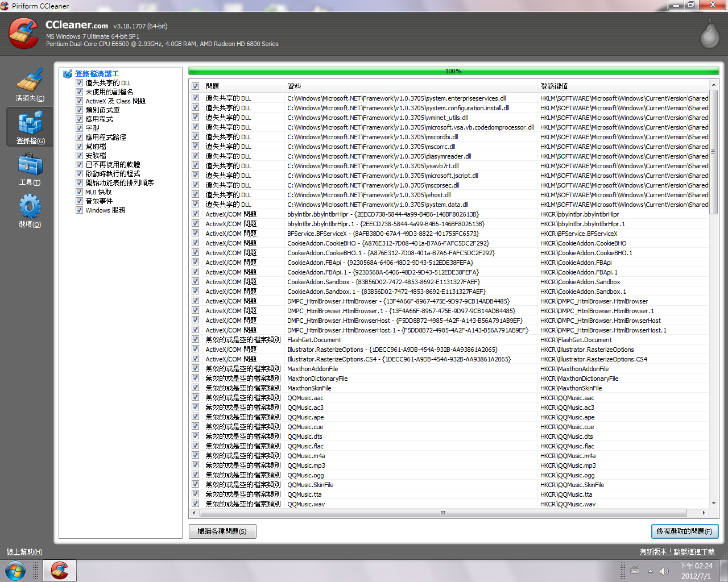
Task: Toggle ActiveX 及 Class 問題 checkbox
Action: tap(80, 101)
